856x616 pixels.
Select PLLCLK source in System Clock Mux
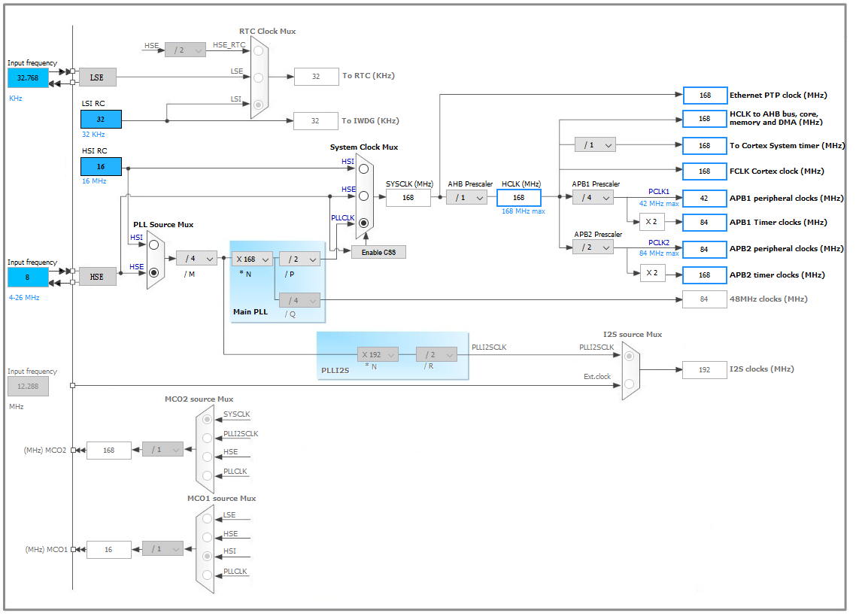363,223
